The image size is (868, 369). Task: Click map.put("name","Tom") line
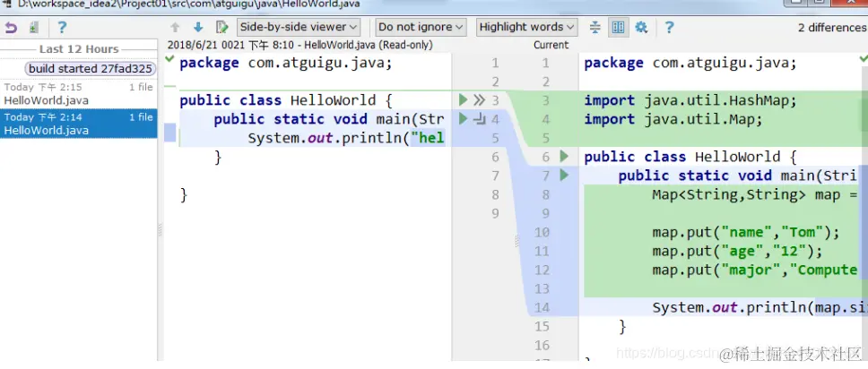click(746, 232)
